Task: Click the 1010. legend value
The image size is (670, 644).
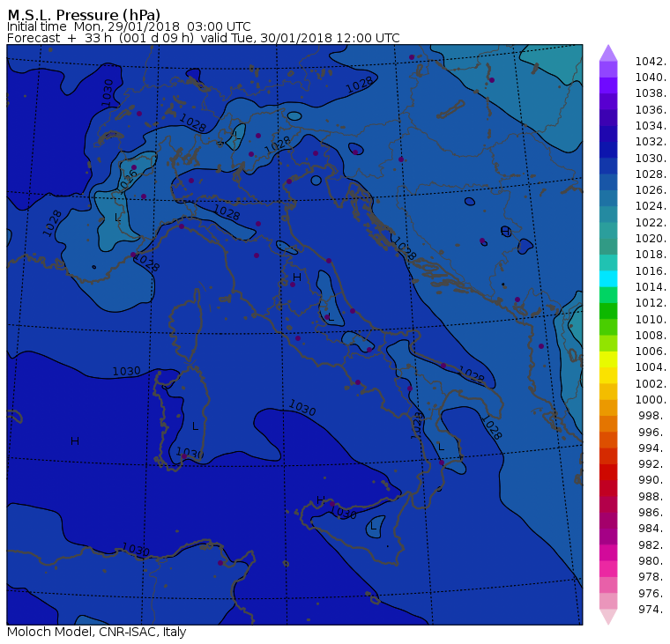Action: 651,319
